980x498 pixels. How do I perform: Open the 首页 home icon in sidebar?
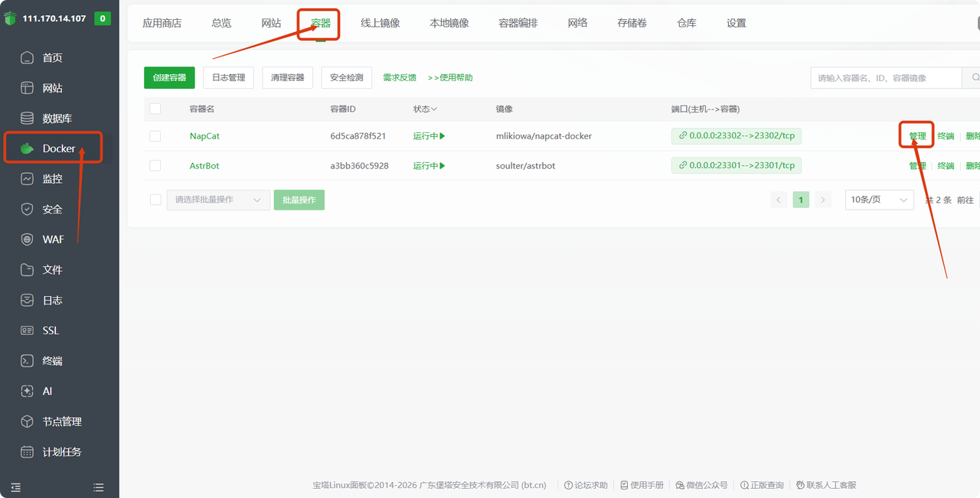click(28, 57)
